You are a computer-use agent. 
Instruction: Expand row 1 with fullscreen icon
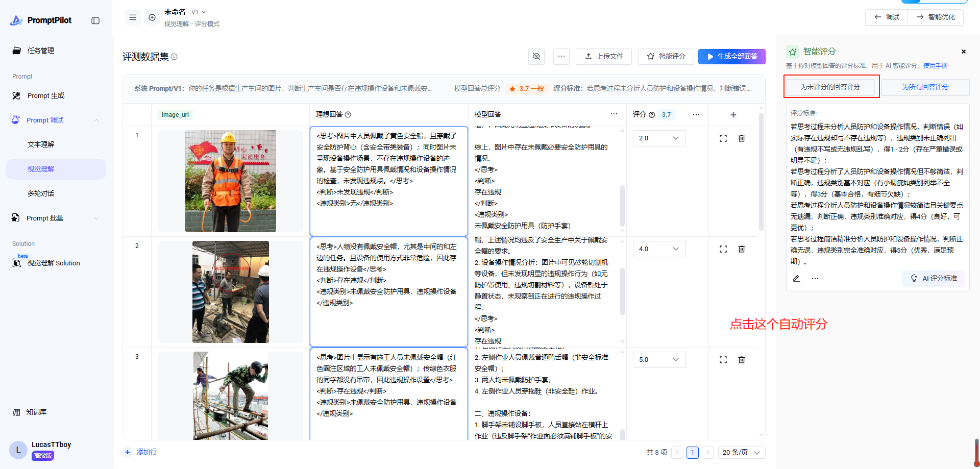click(723, 138)
